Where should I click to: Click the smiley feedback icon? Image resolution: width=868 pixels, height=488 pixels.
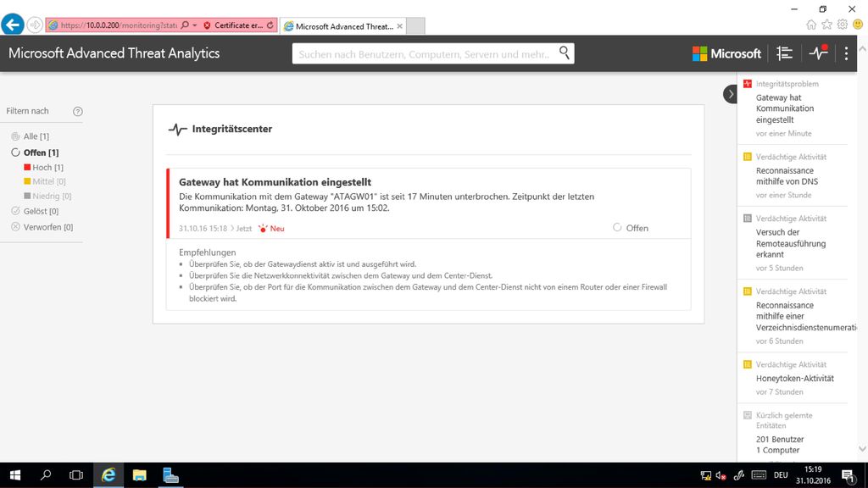(x=858, y=25)
